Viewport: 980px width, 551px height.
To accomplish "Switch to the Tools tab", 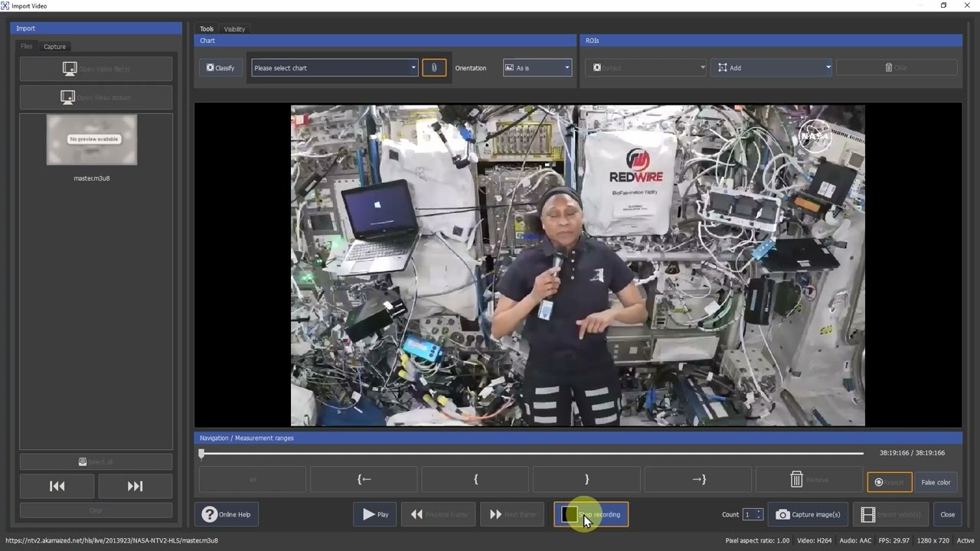I will point(207,29).
